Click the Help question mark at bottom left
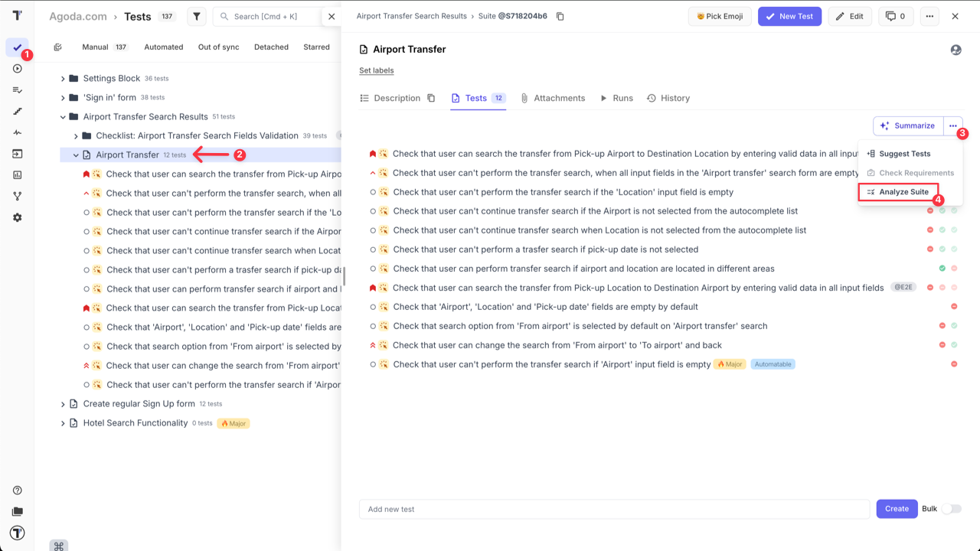Image resolution: width=980 pixels, height=551 pixels. (x=17, y=490)
